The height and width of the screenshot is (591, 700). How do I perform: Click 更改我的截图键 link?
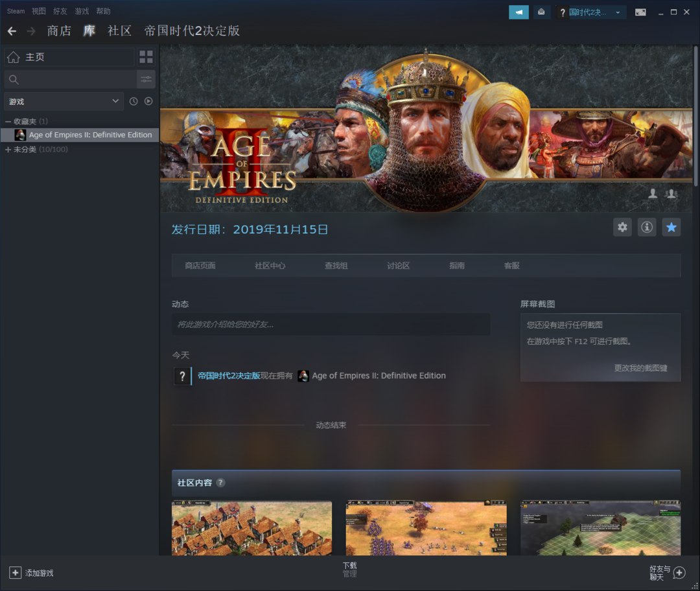[640, 368]
